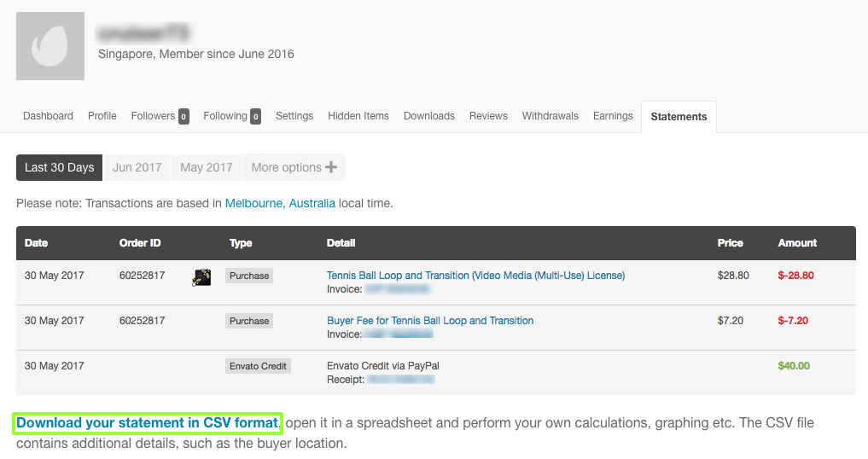Click the $28.80 price cell
The height and width of the screenshot is (459, 868).
pyautogui.click(x=733, y=276)
